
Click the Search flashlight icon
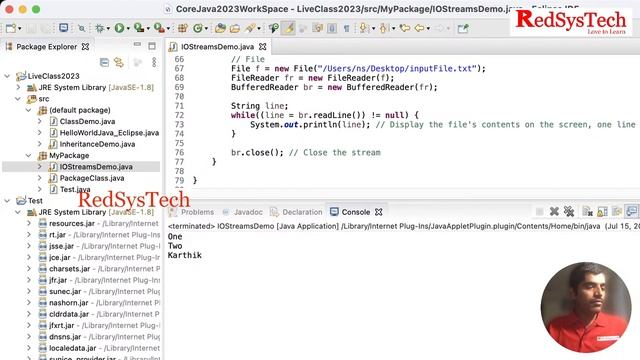[250, 28]
